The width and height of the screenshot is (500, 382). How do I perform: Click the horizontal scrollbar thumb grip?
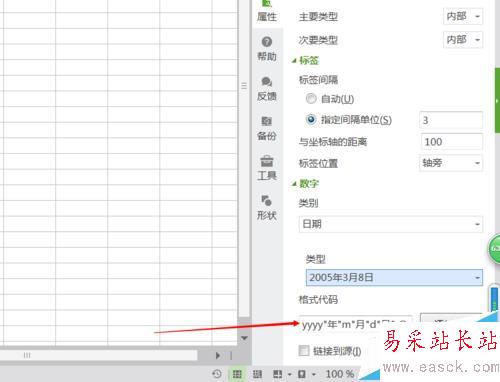pyautogui.click(x=27, y=355)
